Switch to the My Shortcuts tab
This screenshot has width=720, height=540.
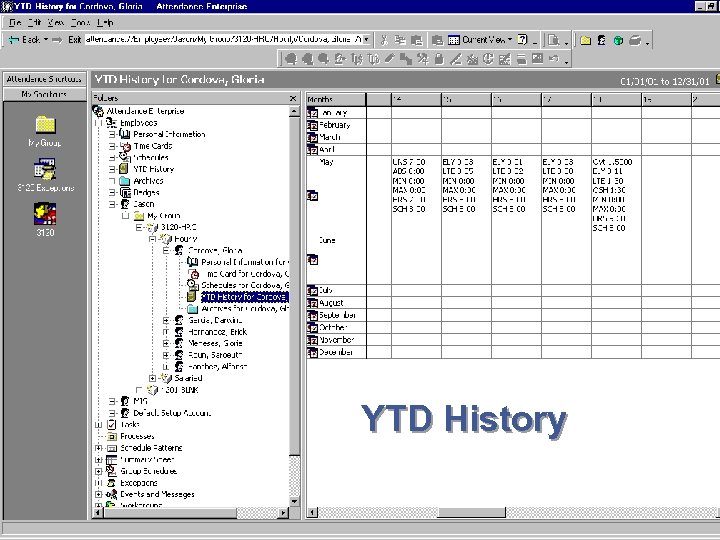pos(45,94)
